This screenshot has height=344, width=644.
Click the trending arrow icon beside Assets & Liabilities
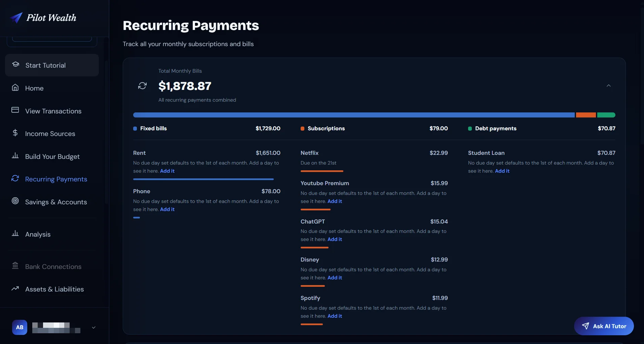[15, 288]
